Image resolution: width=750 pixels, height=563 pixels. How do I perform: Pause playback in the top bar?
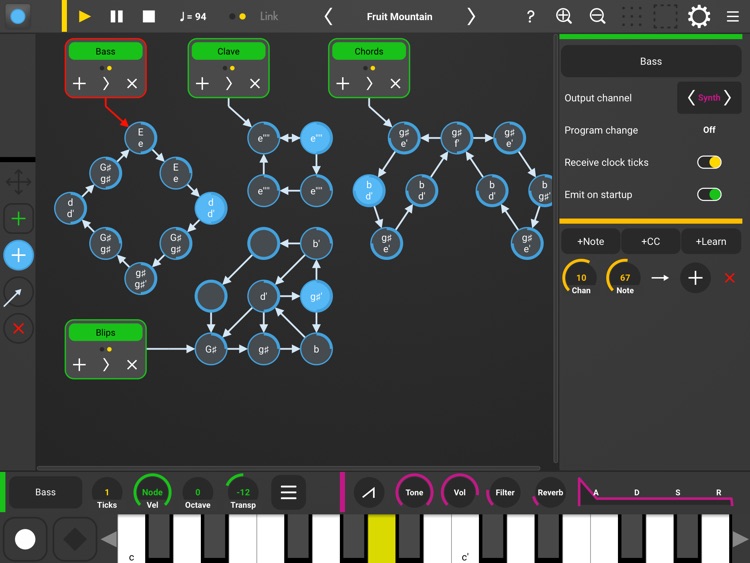tap(117, 17)
